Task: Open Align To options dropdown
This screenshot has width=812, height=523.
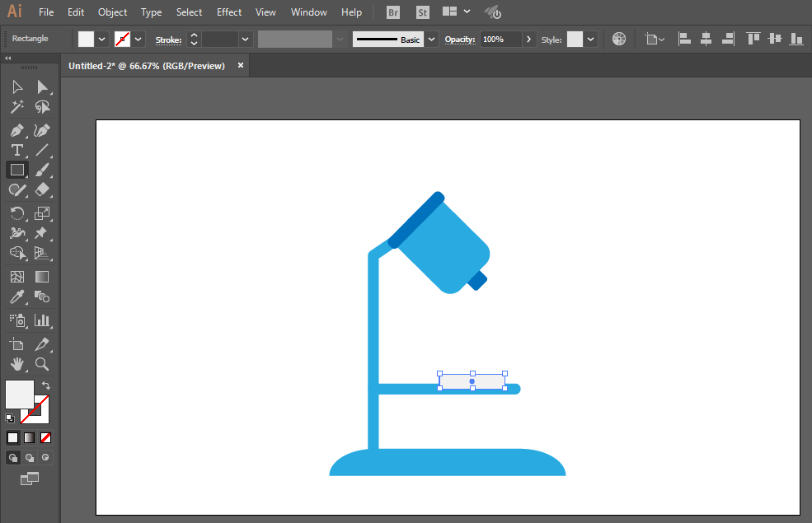Action: click(x=654, y=39)
